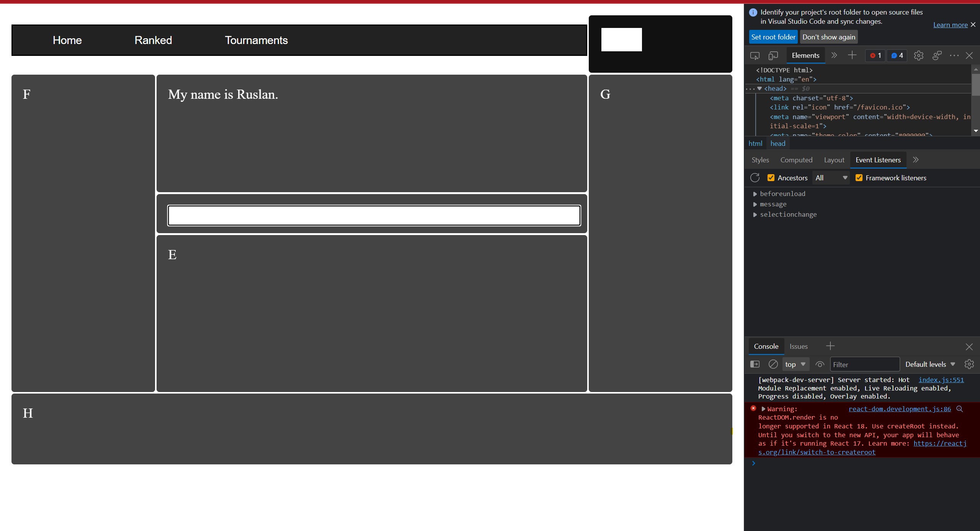Switch to the Computed tab
The width and height of the screenshot is (980, 531).
[796, 160]
